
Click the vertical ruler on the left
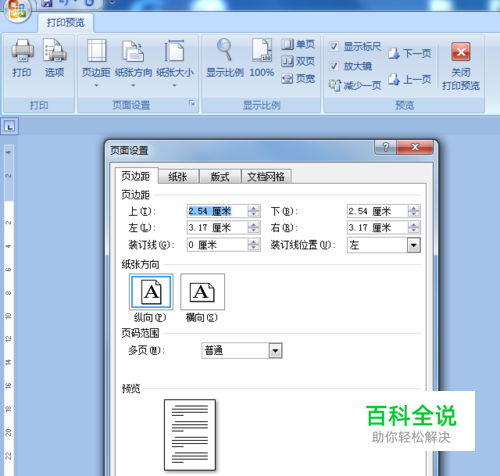9,310
